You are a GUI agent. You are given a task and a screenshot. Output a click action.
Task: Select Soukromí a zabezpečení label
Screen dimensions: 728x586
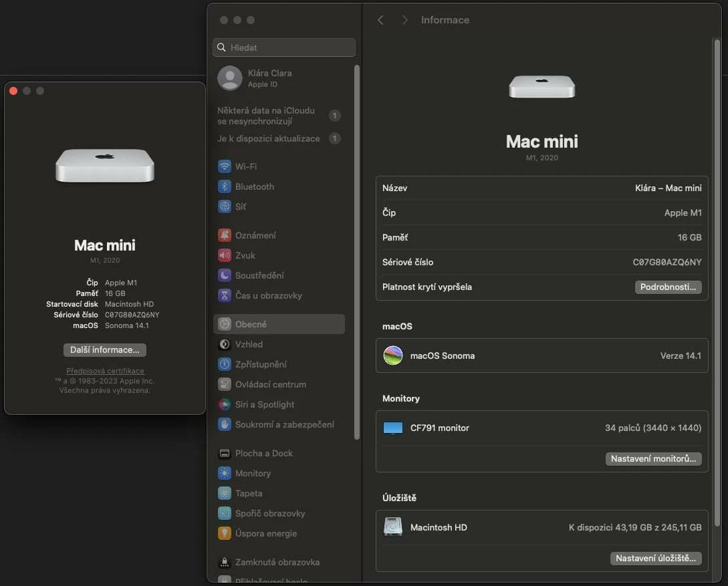285,424
